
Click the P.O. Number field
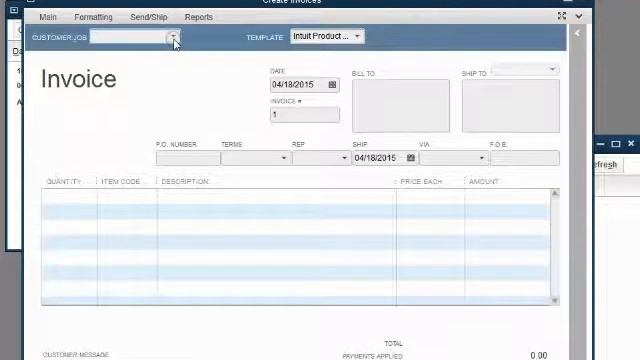(188, 158)
